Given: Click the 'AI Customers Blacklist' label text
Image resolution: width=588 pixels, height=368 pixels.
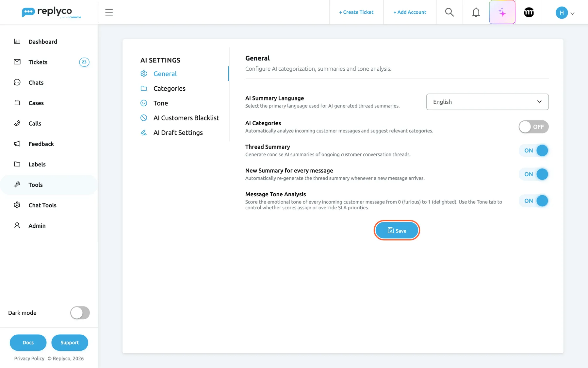Looking at the screenshot, I should coord(186,118).
